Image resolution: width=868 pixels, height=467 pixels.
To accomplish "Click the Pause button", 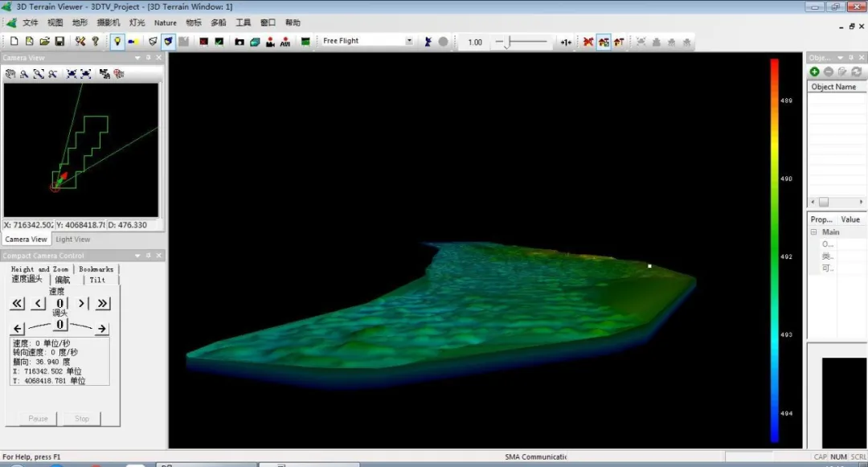I will [39, 418].
